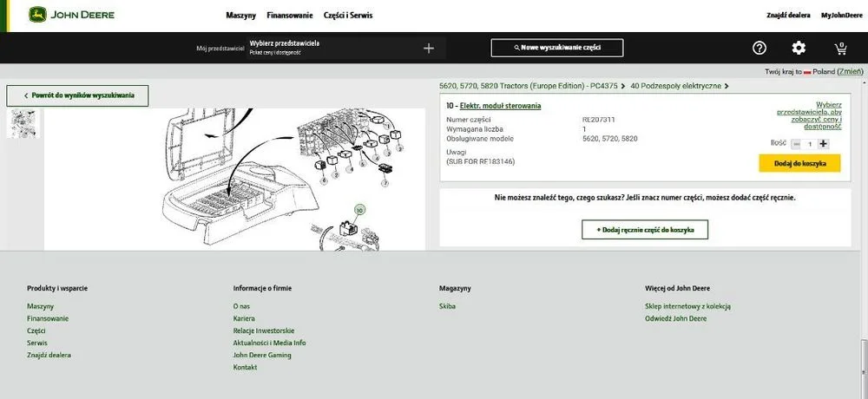868x399 pixels.
Task: Select SUB FOR RE183146 note text
Action: coord(481,161)
